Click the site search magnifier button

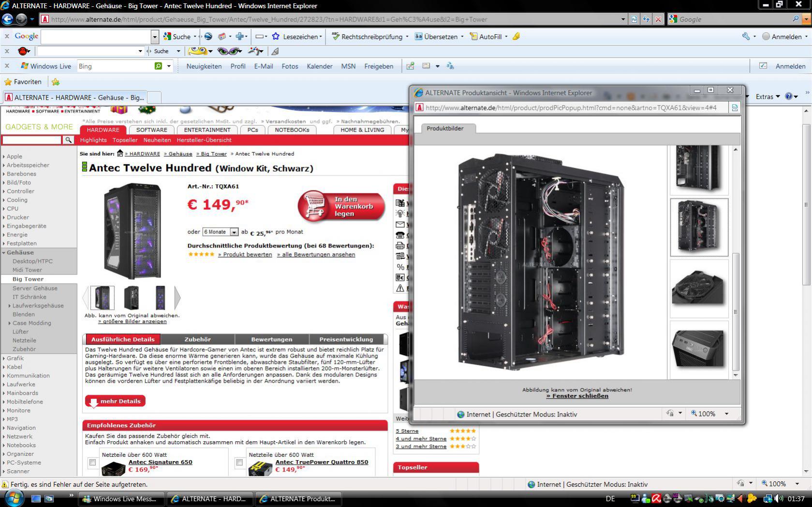(69, 140)
